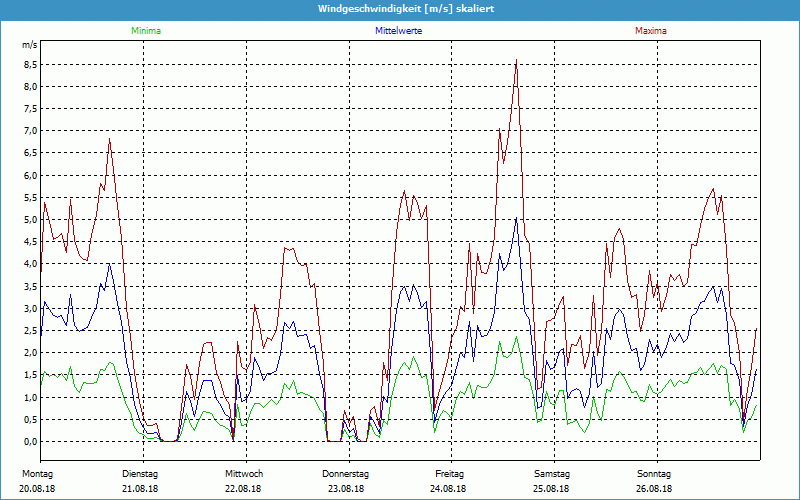Click the red Maxima legend label
Image resolution: width=800 pixels, height=500 pixels.
pos(651,31)
